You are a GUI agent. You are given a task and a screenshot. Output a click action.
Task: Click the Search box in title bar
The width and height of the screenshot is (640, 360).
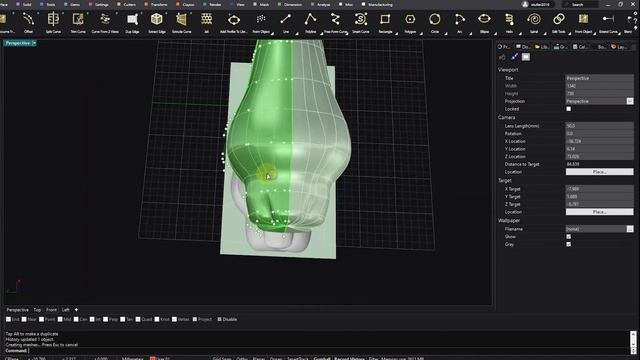580,4
